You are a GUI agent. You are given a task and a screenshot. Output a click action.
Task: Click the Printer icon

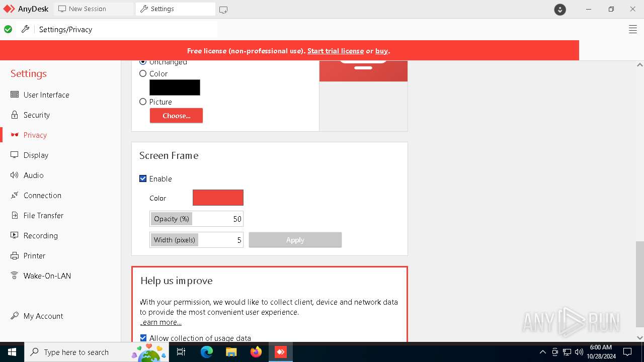[15, 255]
